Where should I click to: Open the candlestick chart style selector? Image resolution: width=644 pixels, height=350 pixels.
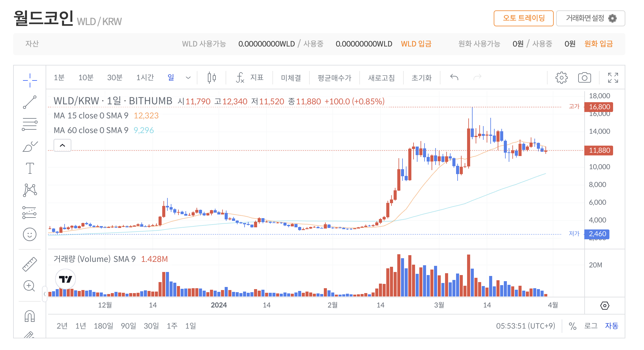click(x=212, y=78)
